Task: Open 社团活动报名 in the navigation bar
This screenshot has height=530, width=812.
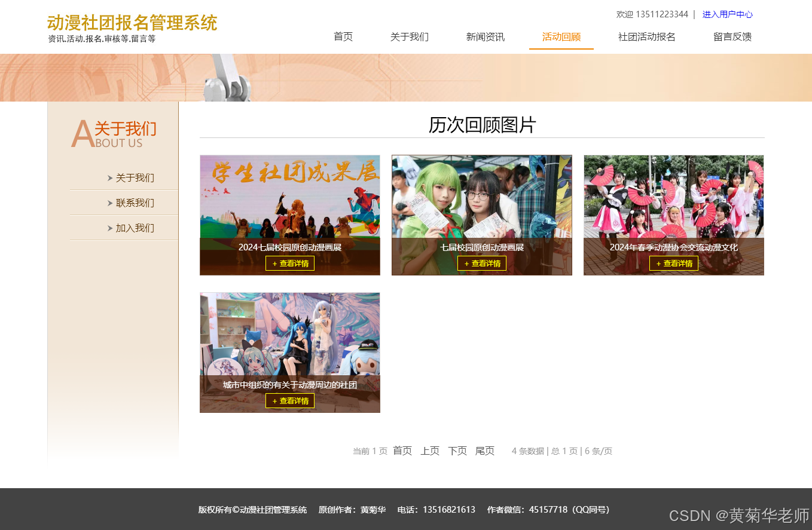Action: coord(647,36)
